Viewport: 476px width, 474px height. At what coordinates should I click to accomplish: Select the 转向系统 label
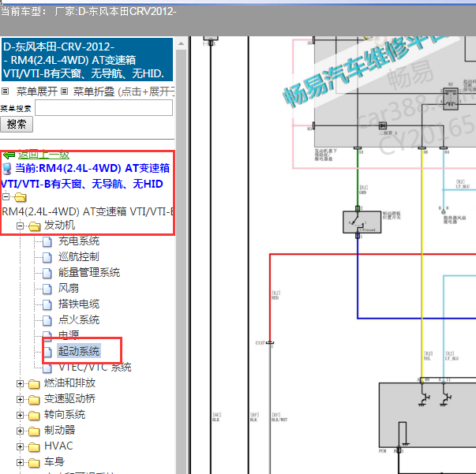pyautogui.click(x=65, y=415)
